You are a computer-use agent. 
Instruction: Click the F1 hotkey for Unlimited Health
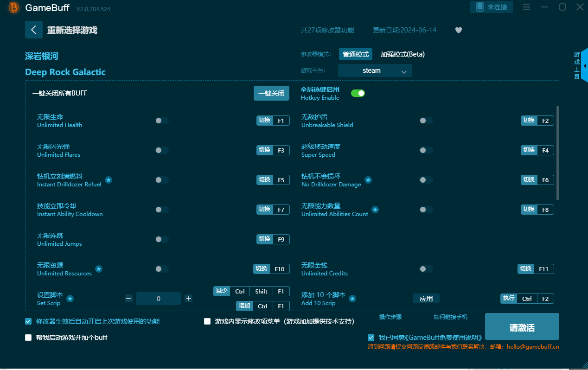point(281,121)
